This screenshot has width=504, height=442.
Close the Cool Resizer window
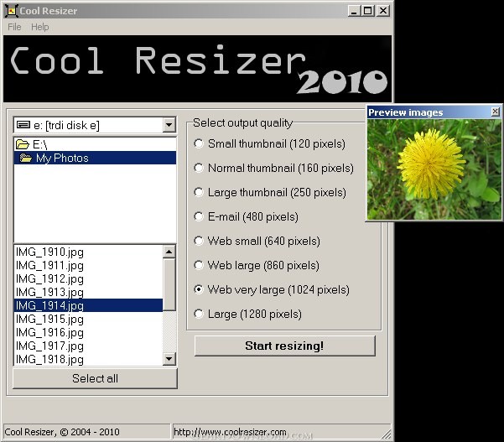pos(383,11)
